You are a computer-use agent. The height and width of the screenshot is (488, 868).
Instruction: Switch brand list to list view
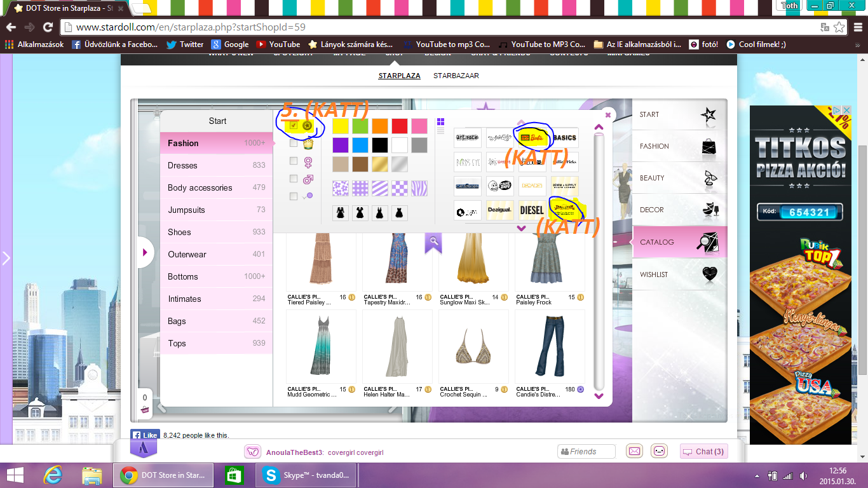(x=441, y=131)
